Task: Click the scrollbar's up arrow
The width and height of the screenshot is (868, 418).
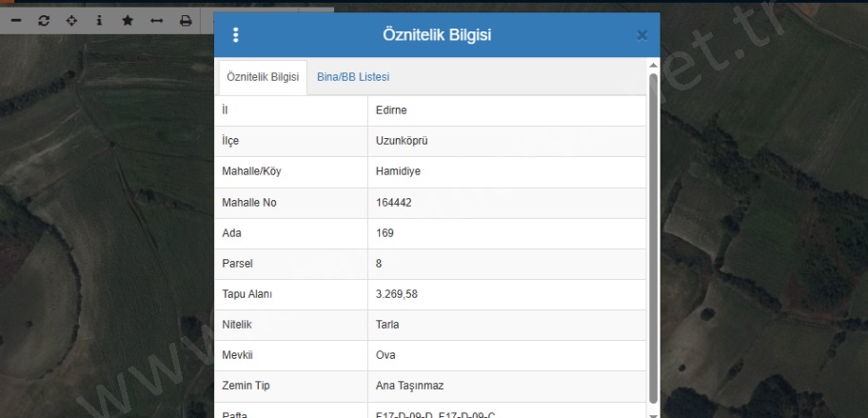Action: coord(653,66)
